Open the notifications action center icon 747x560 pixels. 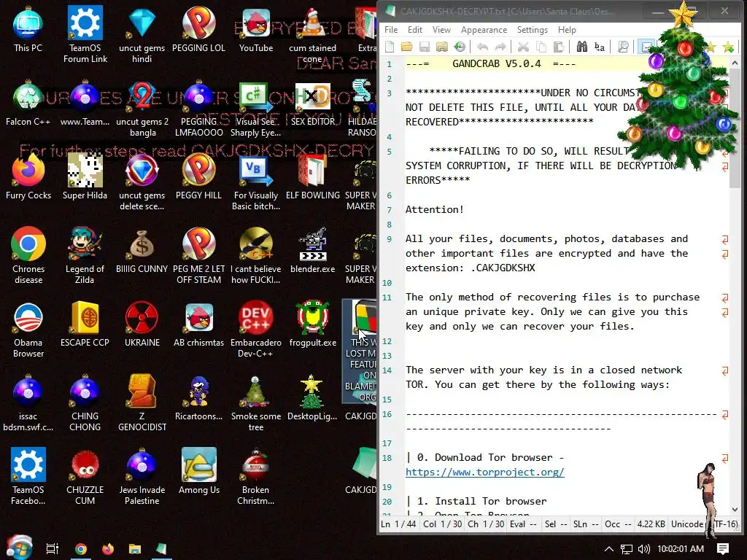(723, 549)
